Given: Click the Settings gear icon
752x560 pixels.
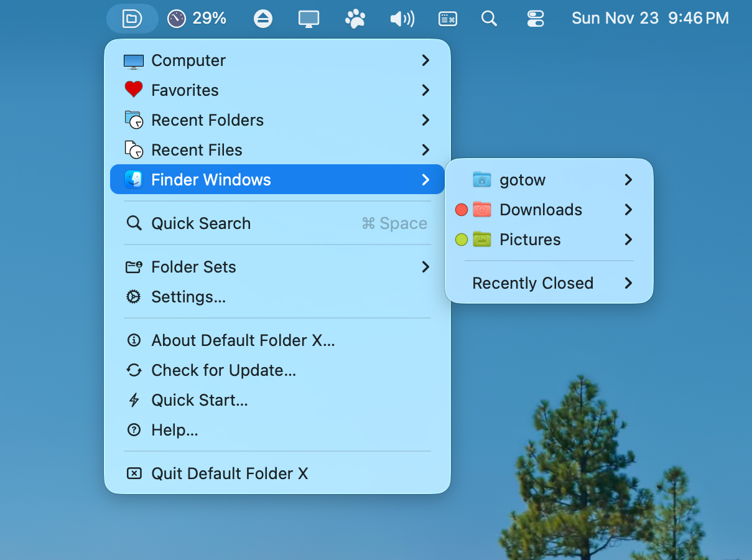Looking at the screenshot, I should click(134, 297).
